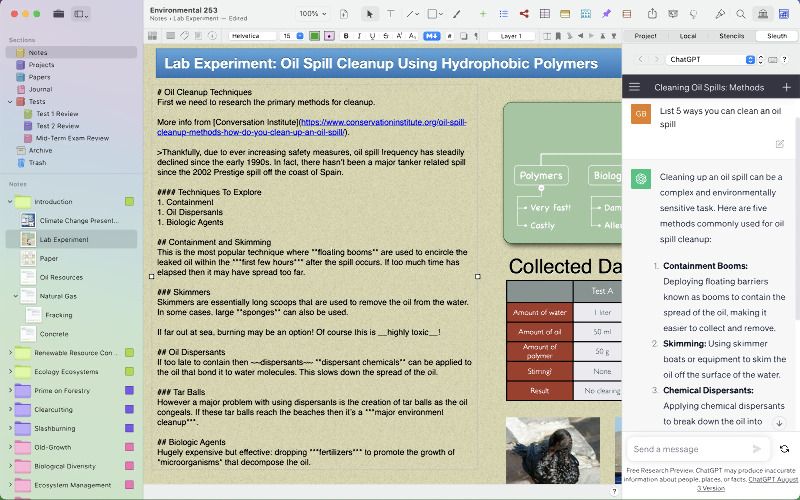The height and width of the screenshot is (500, 800).
Task: Click the edit message pencil icon
Action: tap(780, 144)
